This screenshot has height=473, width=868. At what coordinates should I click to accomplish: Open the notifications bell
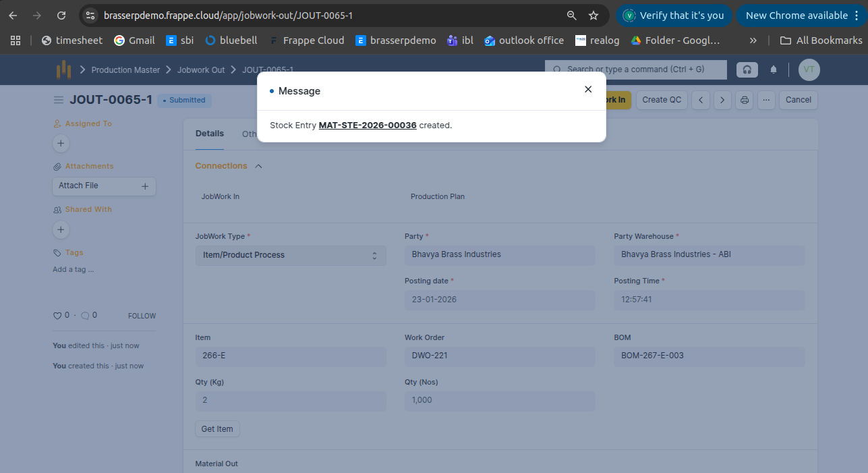774,69
